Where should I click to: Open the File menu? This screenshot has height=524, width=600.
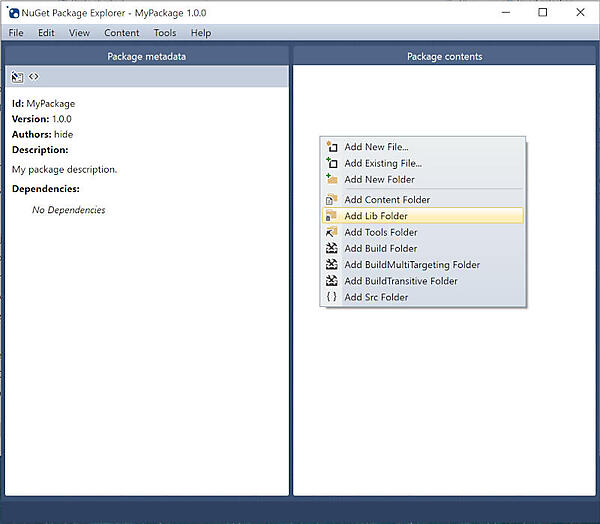coord(16,33)
